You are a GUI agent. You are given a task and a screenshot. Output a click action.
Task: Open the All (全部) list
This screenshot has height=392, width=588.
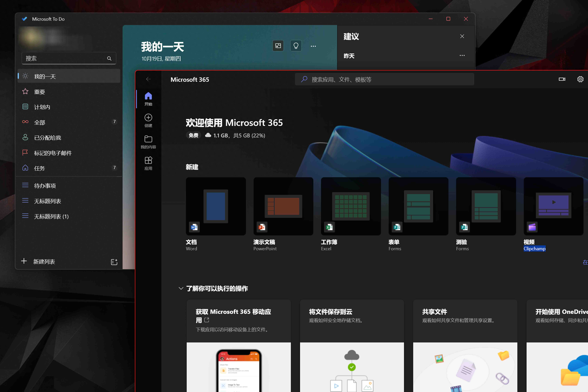pos(69,122)
